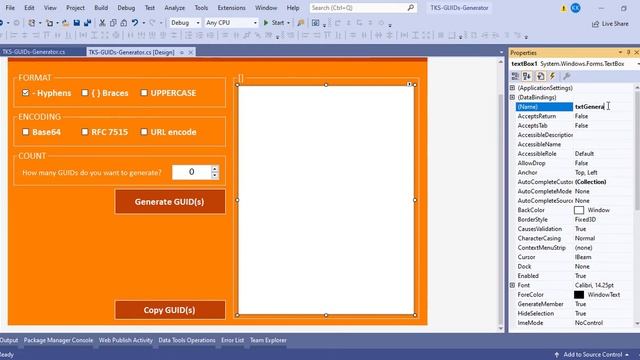Screen dimensions: 640x360
Task: Select the large white textbox on form
Action: (x=326, y=200)
